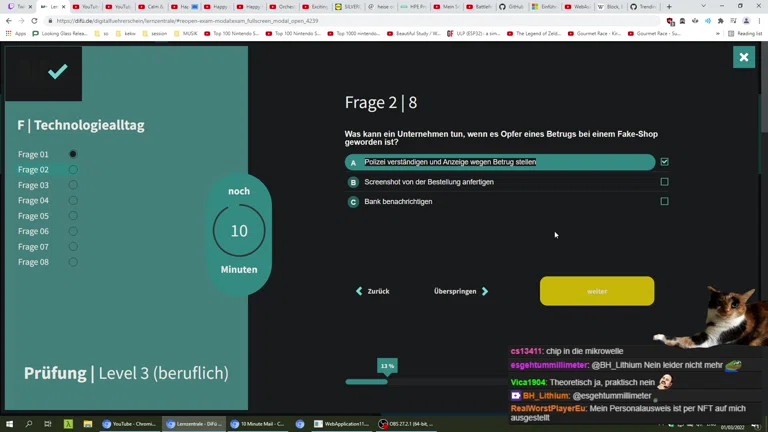Click the browser back arrow
768x432 pixels.
[9, 21]
